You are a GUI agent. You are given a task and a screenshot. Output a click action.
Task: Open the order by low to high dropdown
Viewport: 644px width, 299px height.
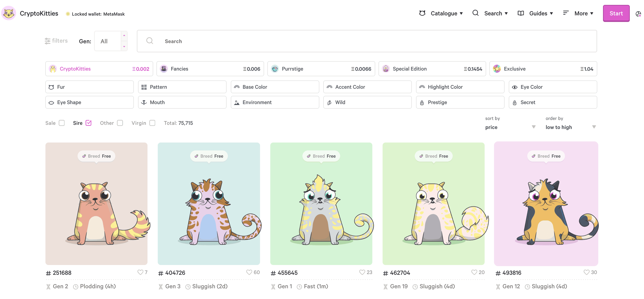(x=570, y=127)
